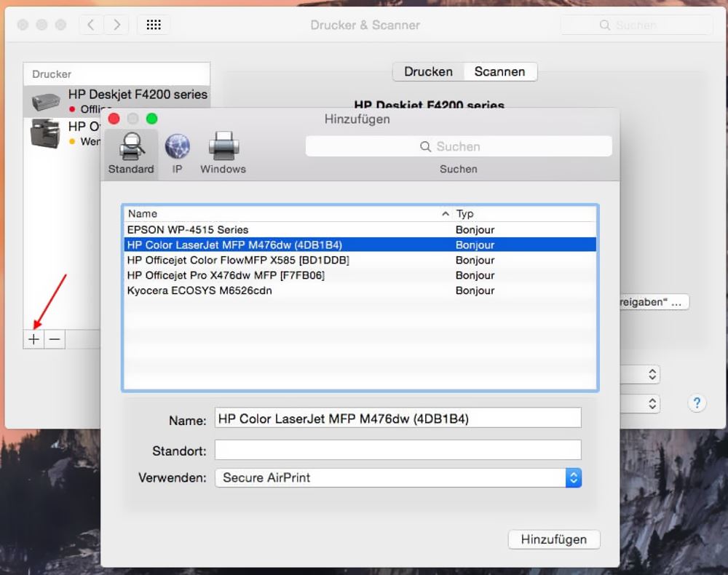Select HP Deskjet F4200 series printer icon
The height and width of the screenshot is (575, 728).
click(x=45, y=102)
